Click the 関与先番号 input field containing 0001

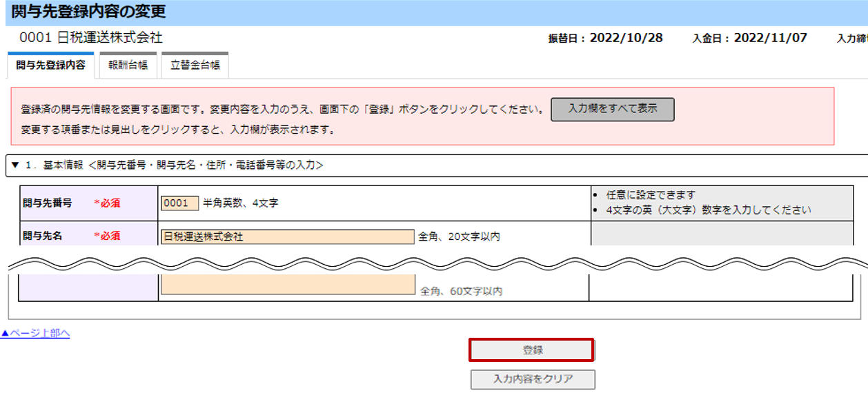click(179, 203)
